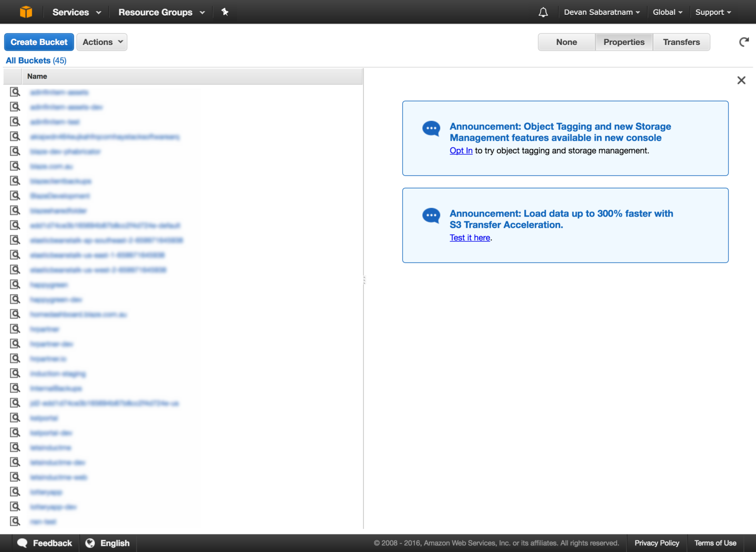
Task: Click the Object Tagging announcement heading
Action: [x=560, y=132]
